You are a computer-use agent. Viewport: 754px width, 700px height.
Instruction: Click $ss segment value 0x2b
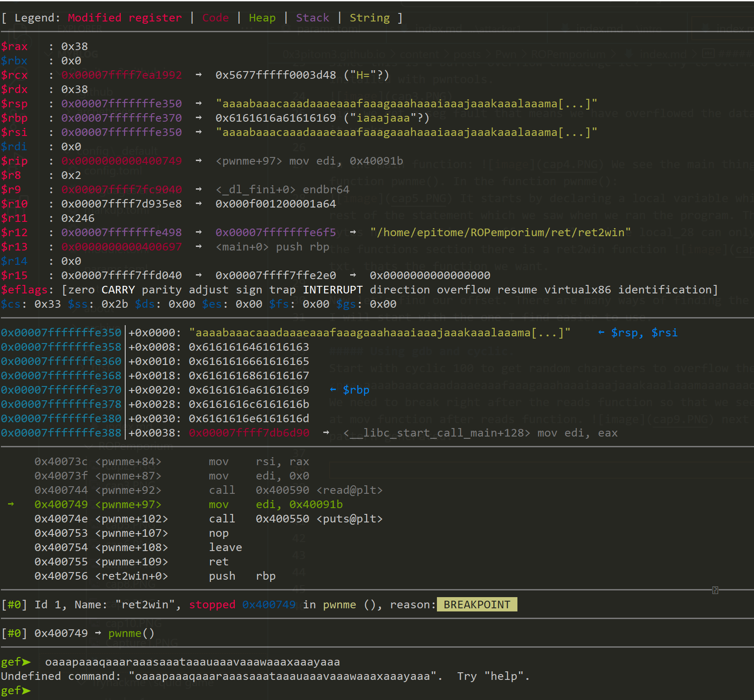click(x=115, y=304)
